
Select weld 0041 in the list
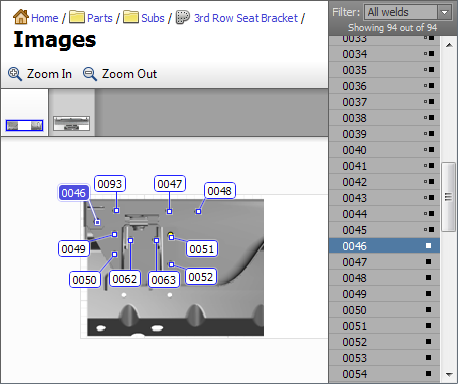[x=384, y=166]
